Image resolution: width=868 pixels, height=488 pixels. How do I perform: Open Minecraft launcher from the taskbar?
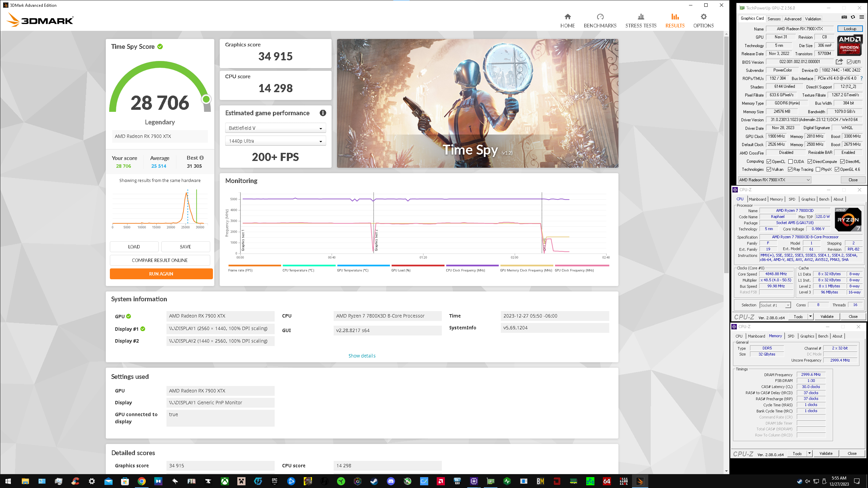(241, 481)
